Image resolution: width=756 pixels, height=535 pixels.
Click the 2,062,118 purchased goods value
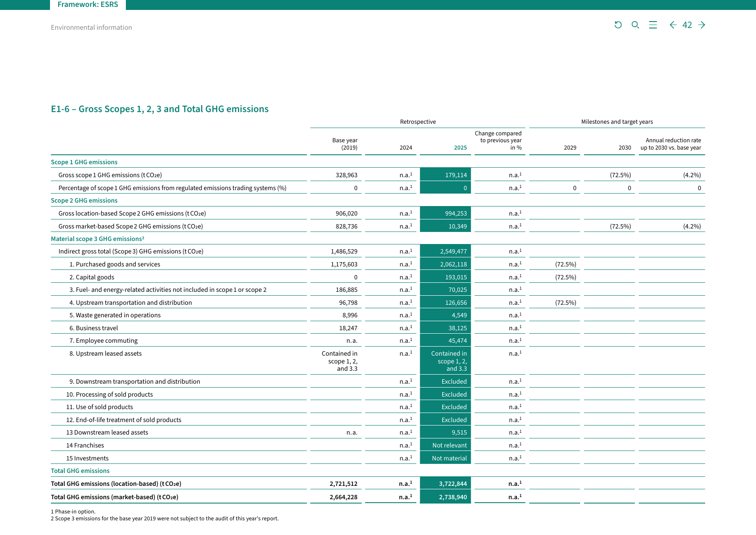tap(445, 264)
